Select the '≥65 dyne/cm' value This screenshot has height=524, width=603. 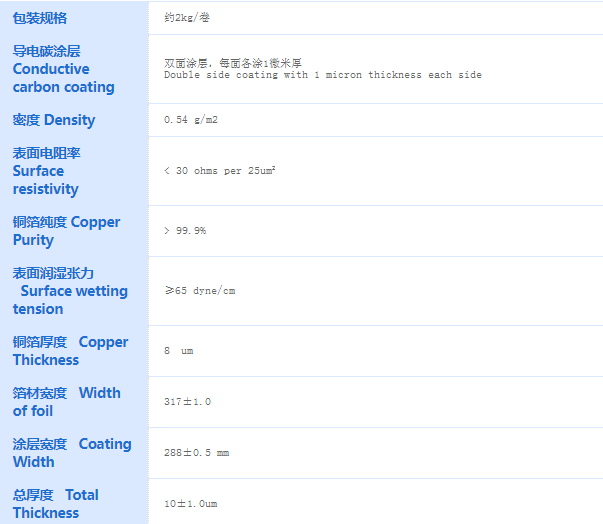[x=200, y=291]
